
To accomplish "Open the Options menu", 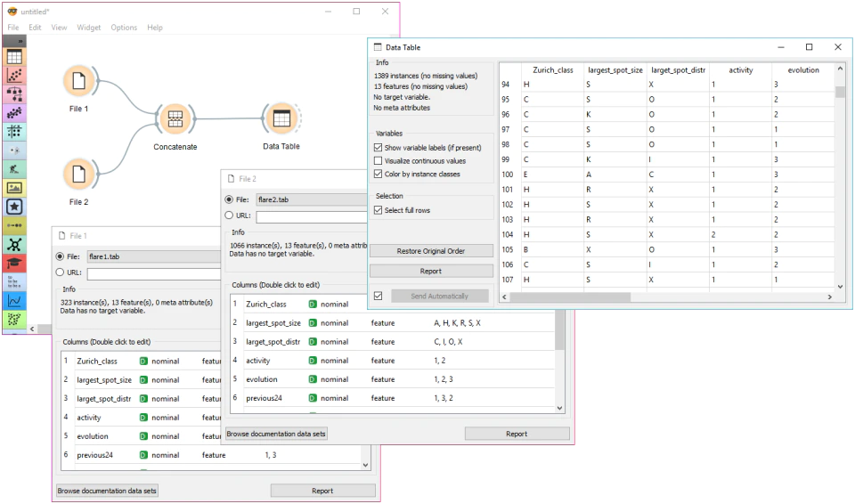I will 124,28.
